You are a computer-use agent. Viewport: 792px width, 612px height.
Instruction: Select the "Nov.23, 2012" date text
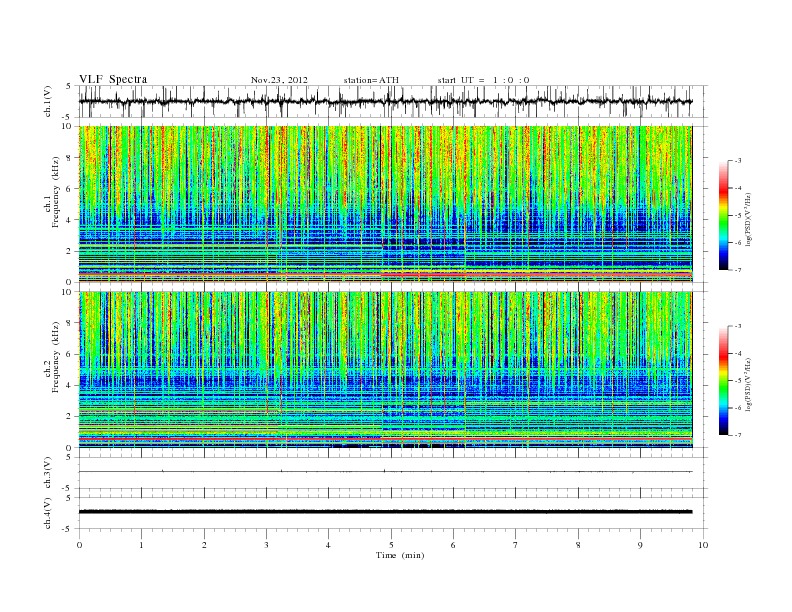click(x=279, y=80)
